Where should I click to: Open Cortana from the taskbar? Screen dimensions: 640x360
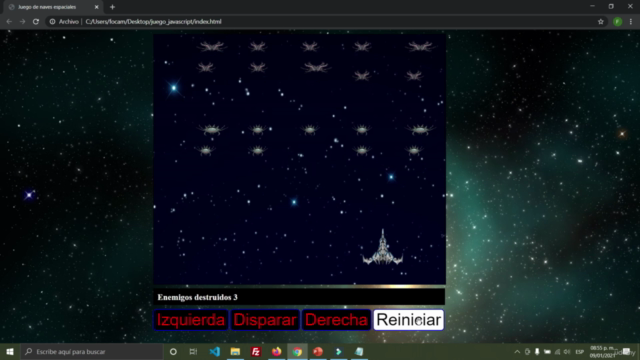173,351
